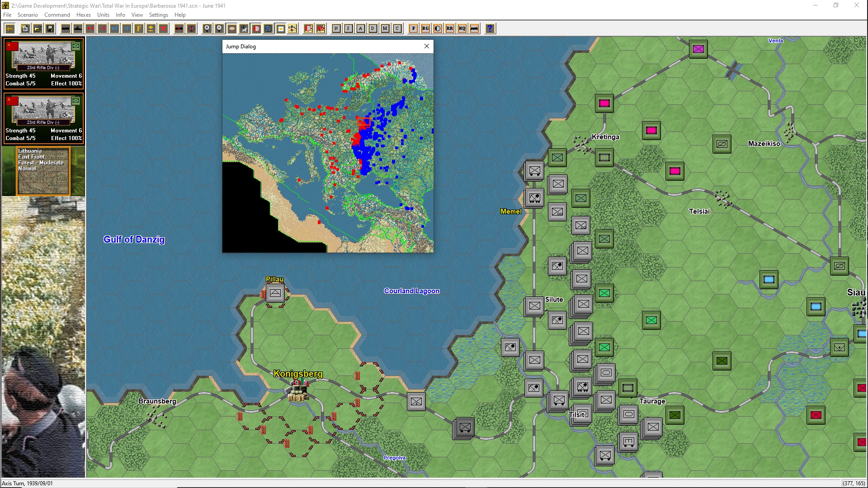This screenshot has height=488, width=868.
Task: Click the magenta unit counter near Venta
Action: (x=698, y=49)
